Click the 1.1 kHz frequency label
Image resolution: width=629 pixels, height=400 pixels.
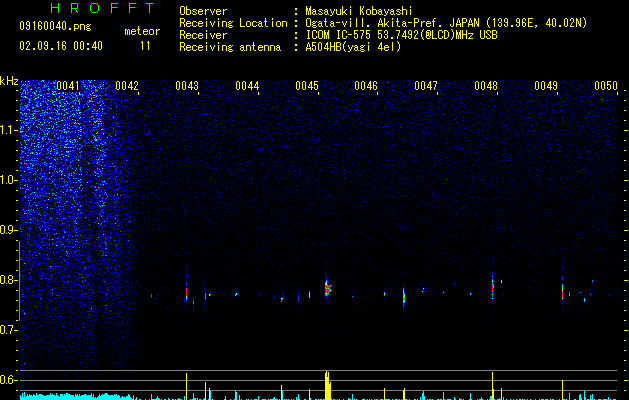9,130
